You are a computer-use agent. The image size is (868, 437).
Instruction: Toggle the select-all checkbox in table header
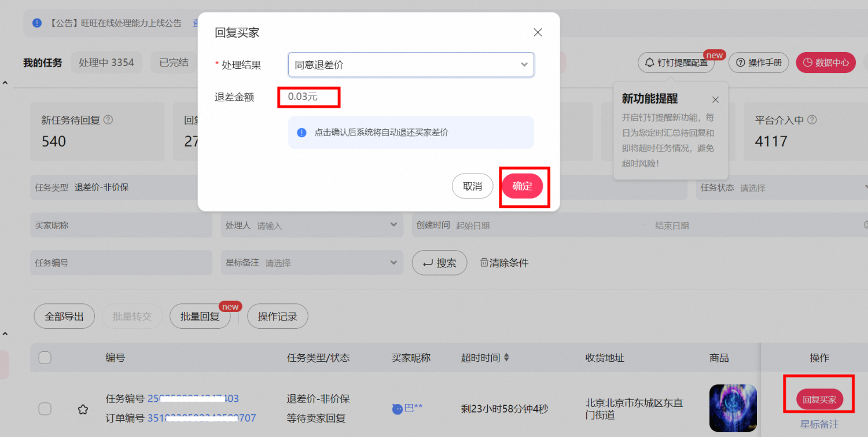click(x=45, y=358)
